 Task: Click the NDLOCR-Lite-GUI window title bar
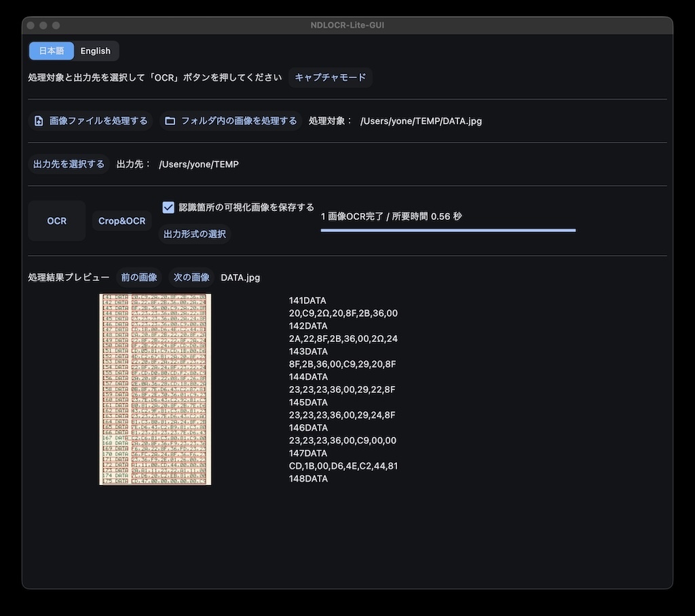tap(347, 25)
